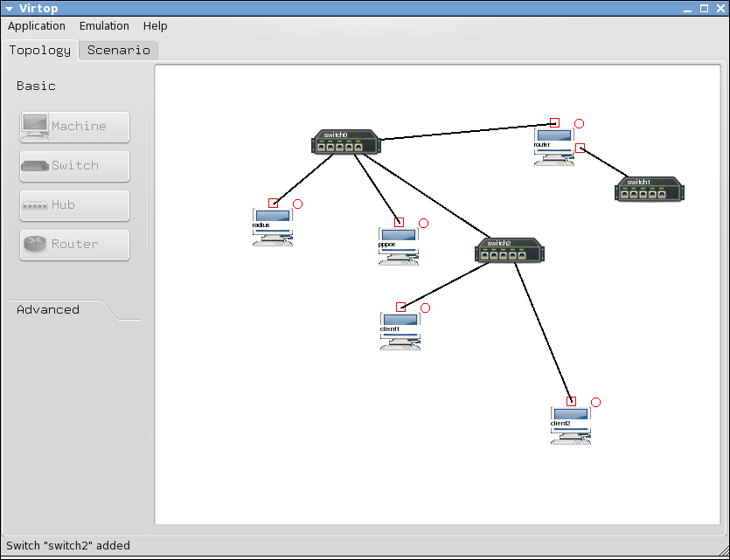The image size is (730, 560).
Task: Switch to the Scenario tab
Action: (x=119, y=50)
